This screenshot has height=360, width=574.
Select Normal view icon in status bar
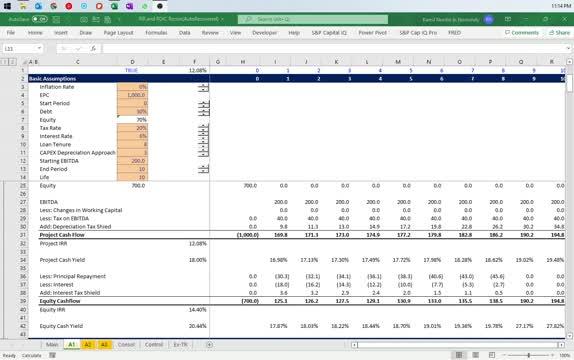pyautogui.click(x=459, y=355)
